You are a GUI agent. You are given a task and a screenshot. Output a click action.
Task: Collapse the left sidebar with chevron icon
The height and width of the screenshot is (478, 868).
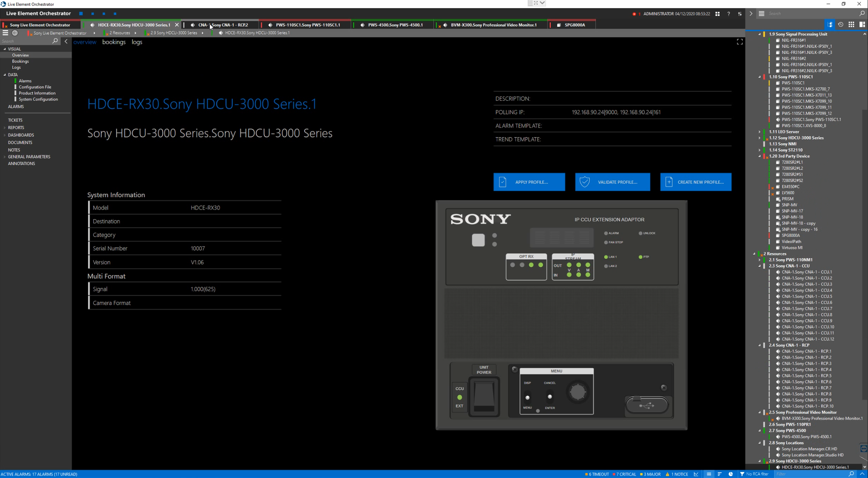[66, 41]
